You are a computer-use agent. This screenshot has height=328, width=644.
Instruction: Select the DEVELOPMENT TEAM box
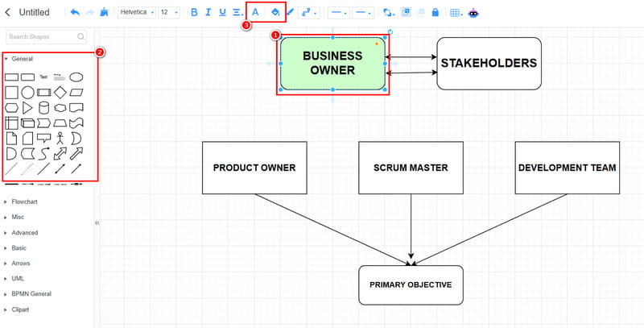coord(568,168)
